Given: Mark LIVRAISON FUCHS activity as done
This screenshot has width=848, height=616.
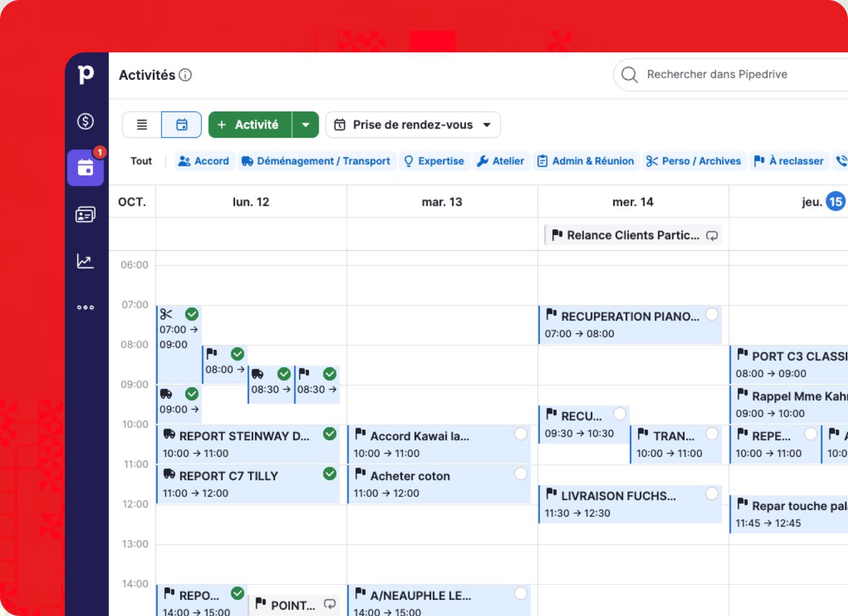Looking at the screenshot, I should pyautogui.click(x=711, y=494).
